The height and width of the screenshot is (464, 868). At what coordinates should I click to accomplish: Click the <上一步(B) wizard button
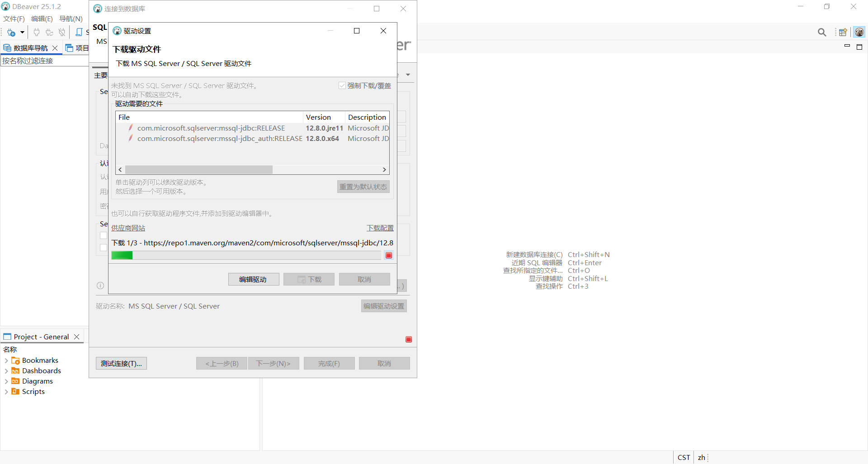(x=222, y=363)
